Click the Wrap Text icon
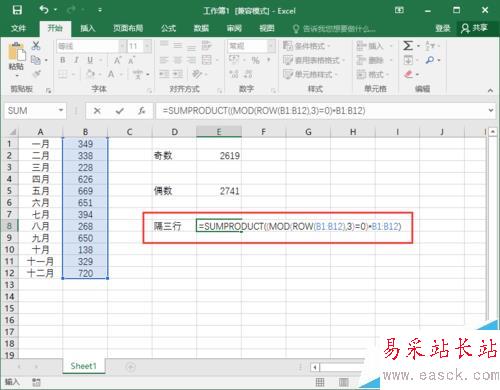Image resolution: width=500 pixels, height=390 pixels. coord(207,45)
